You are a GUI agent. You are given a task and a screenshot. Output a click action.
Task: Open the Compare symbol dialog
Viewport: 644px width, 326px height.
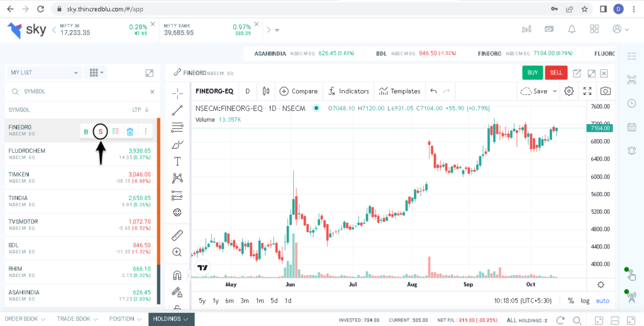[x=299, y=91]
